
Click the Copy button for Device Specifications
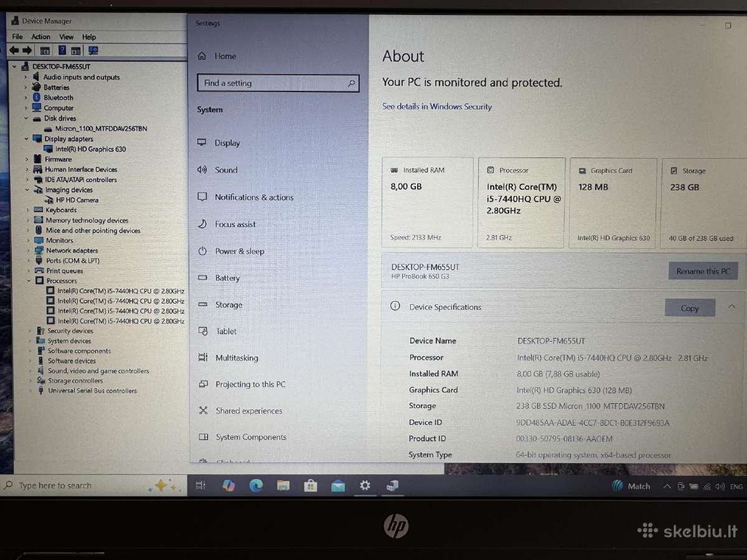click(690, 308)
